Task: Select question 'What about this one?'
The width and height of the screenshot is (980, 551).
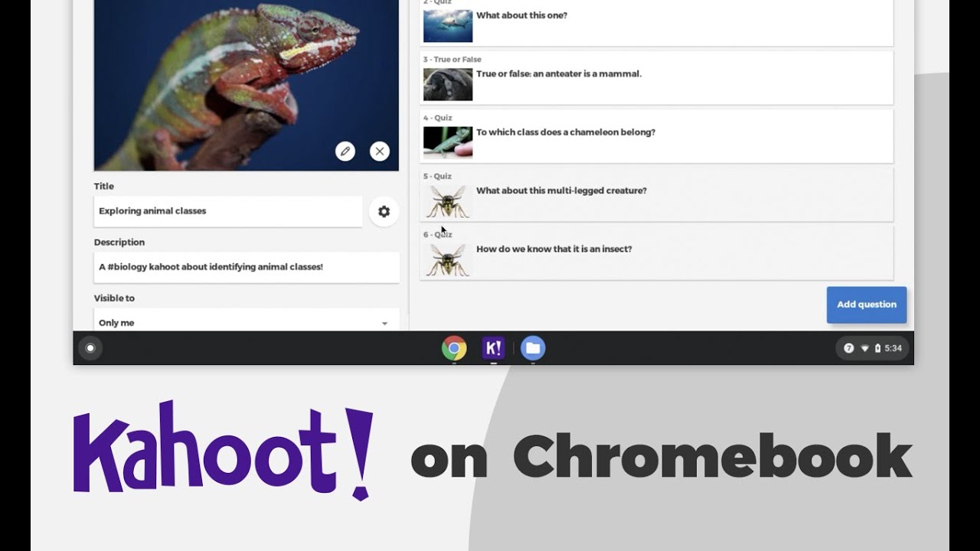Action: (521, 15)
